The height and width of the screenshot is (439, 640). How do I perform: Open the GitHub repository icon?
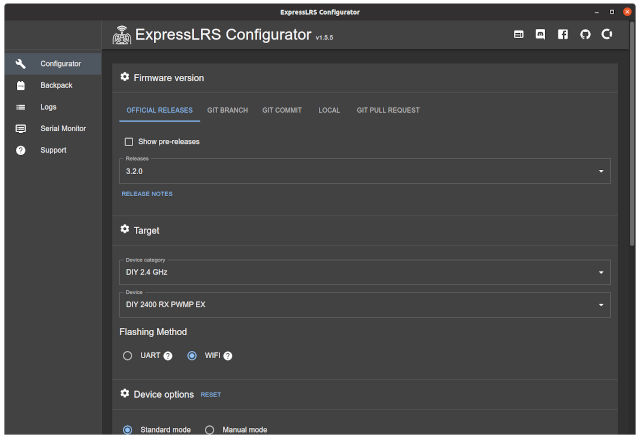click(x=585, y=35)
